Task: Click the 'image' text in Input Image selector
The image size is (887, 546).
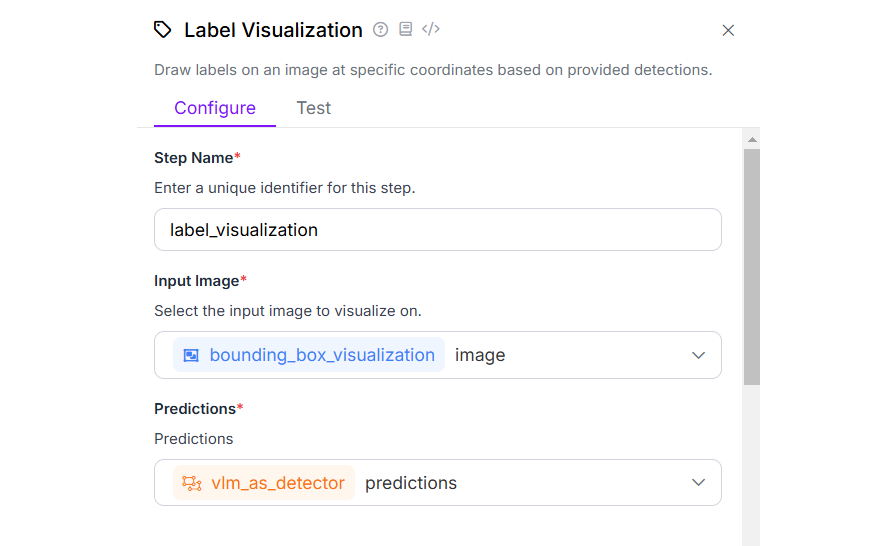Action: [x=480, y=355]
